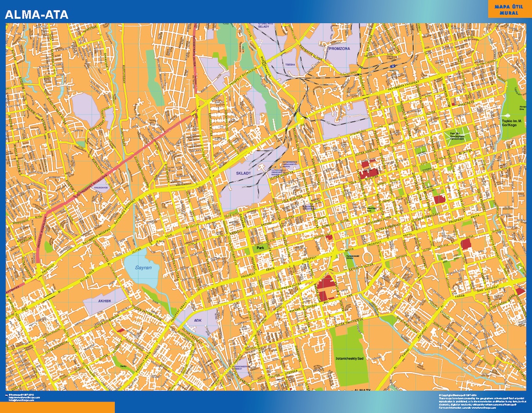
Task: Click the KHLEBZAVOD label
Action: [101, 187]
